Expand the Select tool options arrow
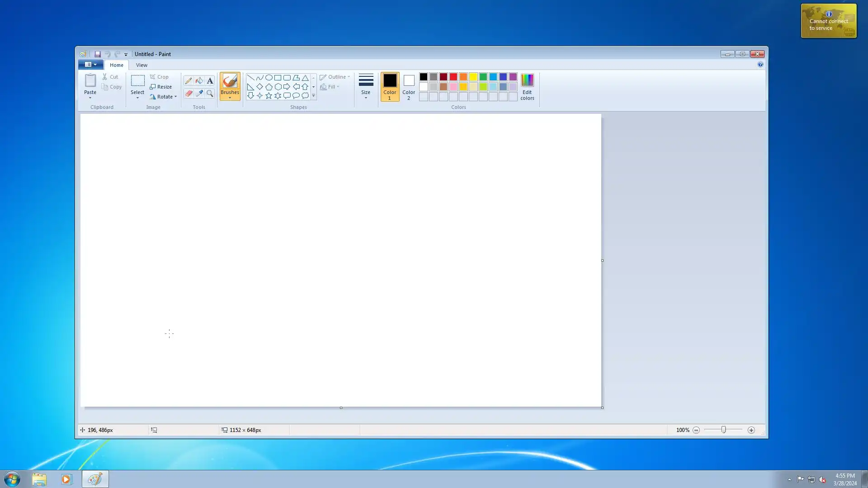868x488 pixels. pos(137,98)
